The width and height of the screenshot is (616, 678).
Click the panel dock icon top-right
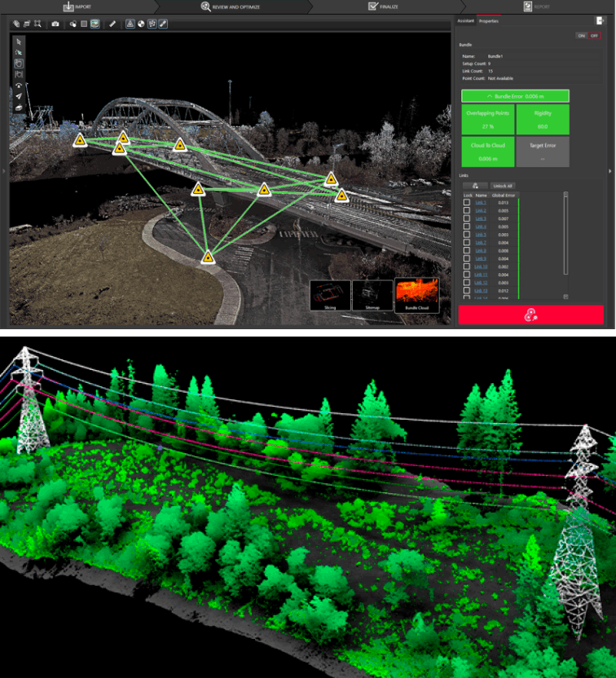point(599,20)
